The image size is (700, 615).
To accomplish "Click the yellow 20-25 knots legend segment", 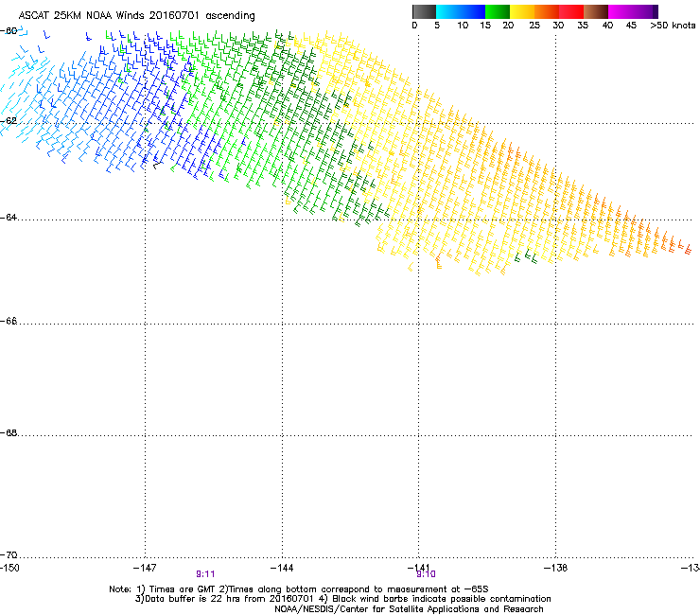I will [522, 11].
